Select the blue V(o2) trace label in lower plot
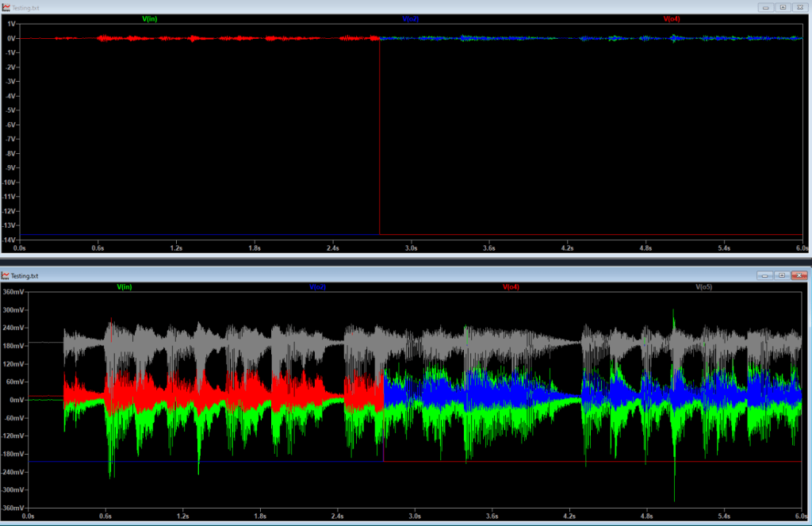This screenshot has width=812, height=526. pos(318,286)
